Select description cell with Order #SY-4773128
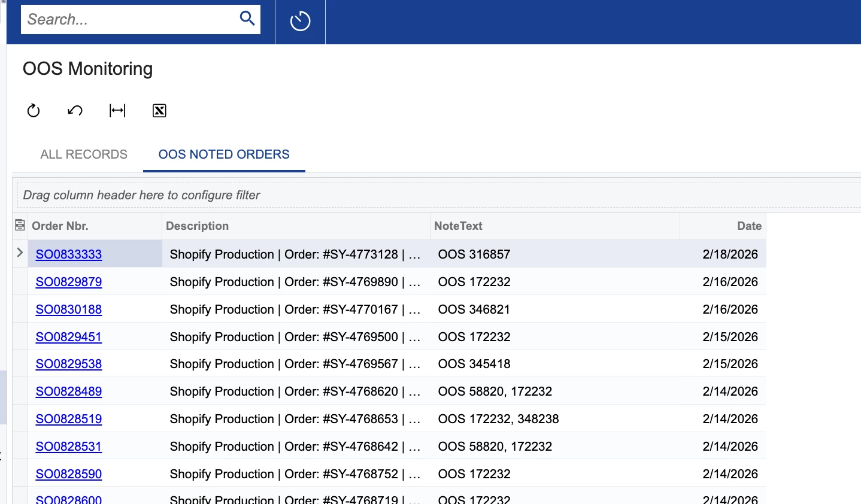Viewport: 861px width, 504px height. coord(296,254)
